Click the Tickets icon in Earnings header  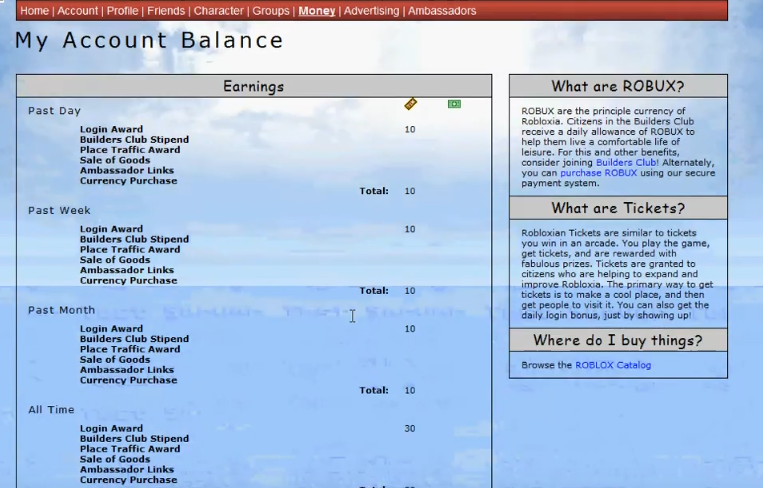point(411,104)
